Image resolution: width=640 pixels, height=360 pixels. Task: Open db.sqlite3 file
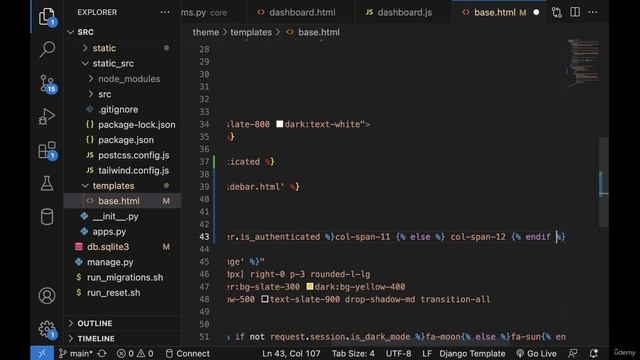122,247
